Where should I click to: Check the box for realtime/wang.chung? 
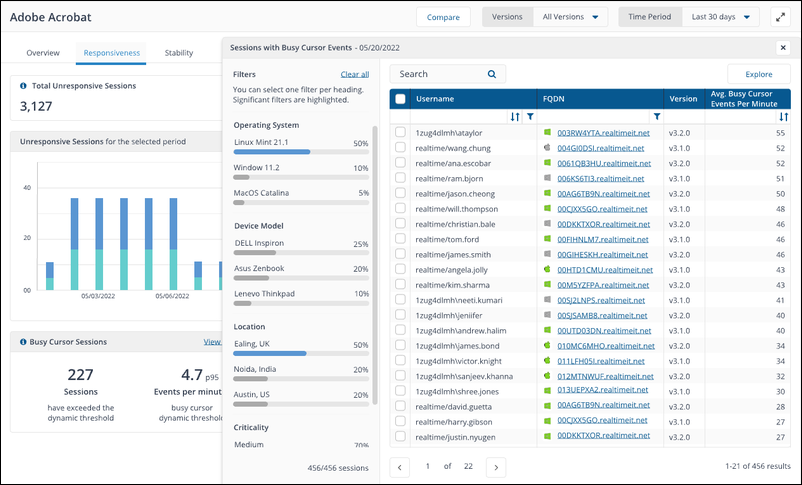[x=401, y=147]
